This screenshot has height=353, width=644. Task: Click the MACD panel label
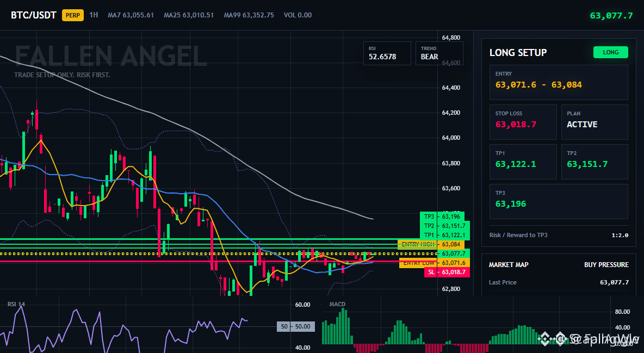click(x=337, y=304)
